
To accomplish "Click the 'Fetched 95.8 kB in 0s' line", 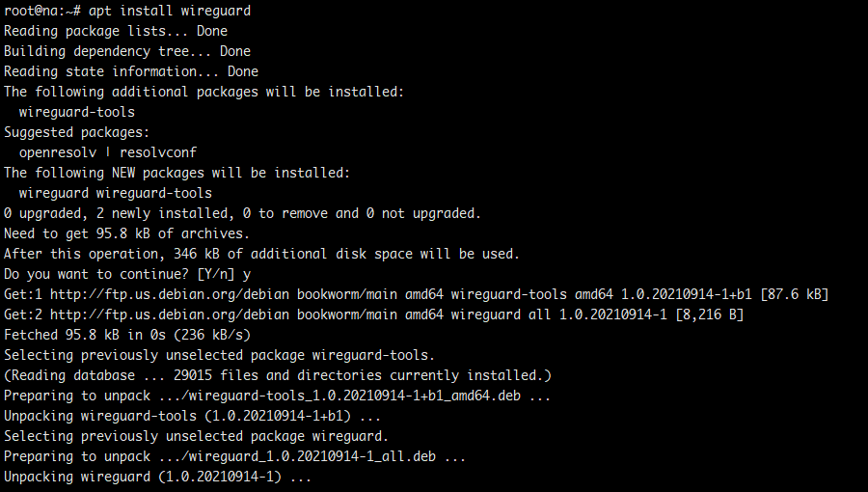I will tap(127, 335).
